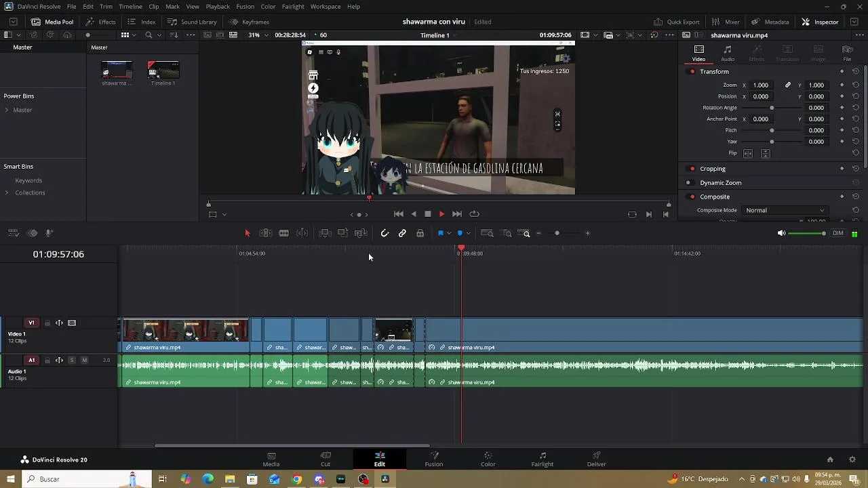
Task: Solo the Audio 1 track
Action: (72, 361)
